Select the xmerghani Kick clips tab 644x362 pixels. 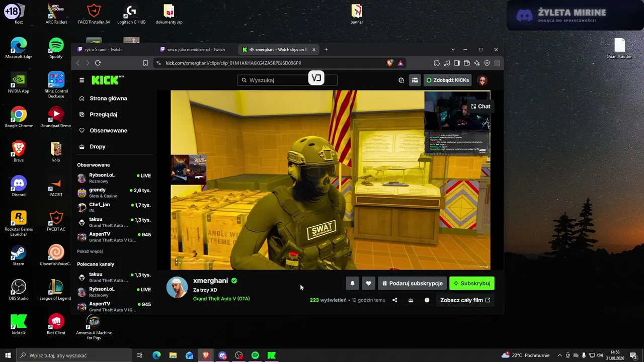point(278,50)
